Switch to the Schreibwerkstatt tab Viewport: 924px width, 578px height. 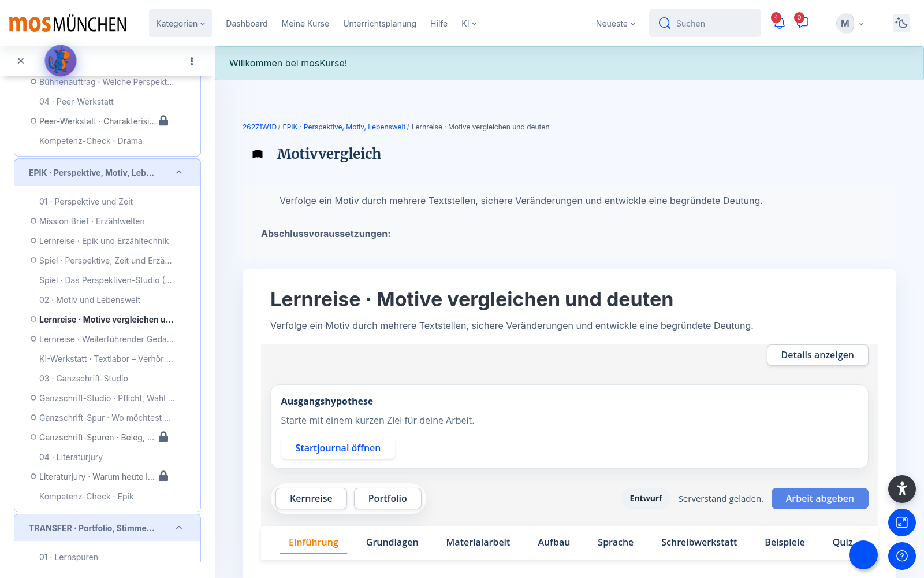coord(699,542)
